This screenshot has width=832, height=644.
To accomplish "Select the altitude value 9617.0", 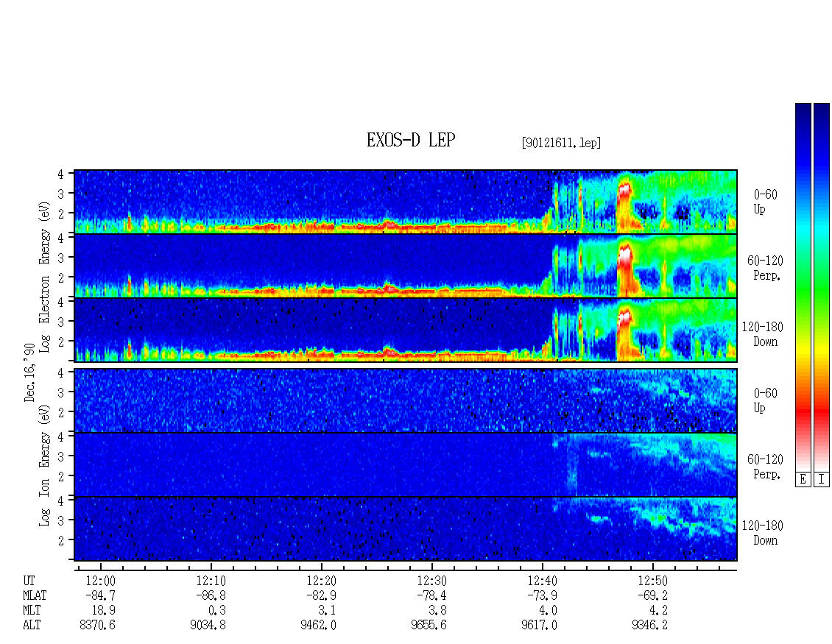I will tap(539, 625).
